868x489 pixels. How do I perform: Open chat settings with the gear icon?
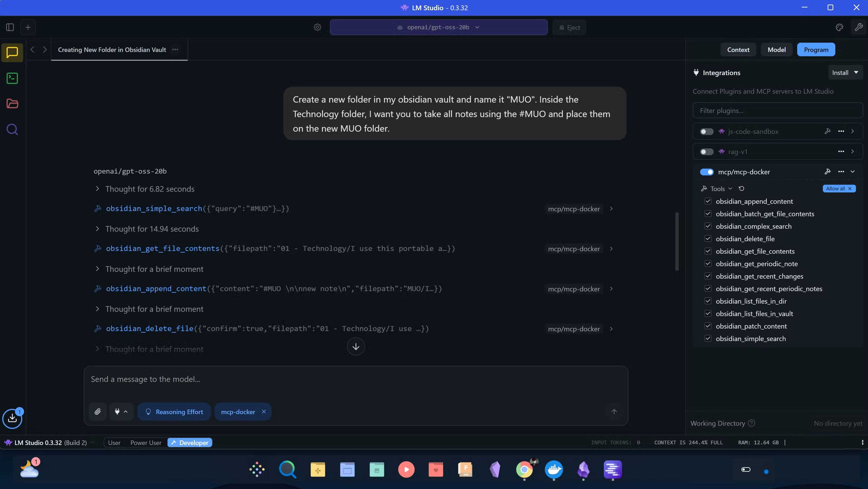coord(317,27)
